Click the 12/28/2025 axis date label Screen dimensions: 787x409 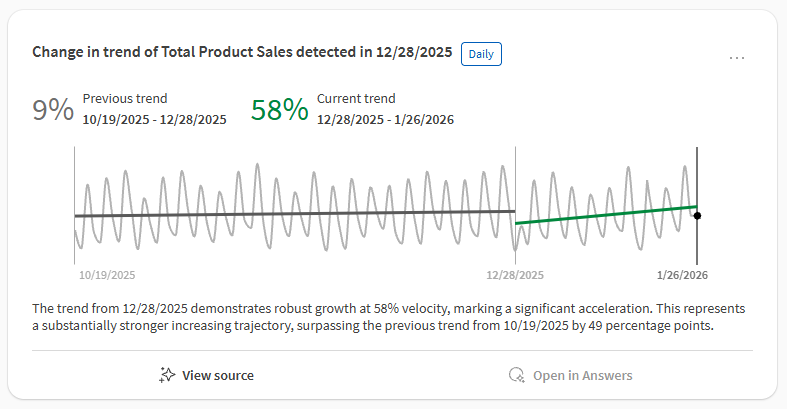(x=515, y=275)
